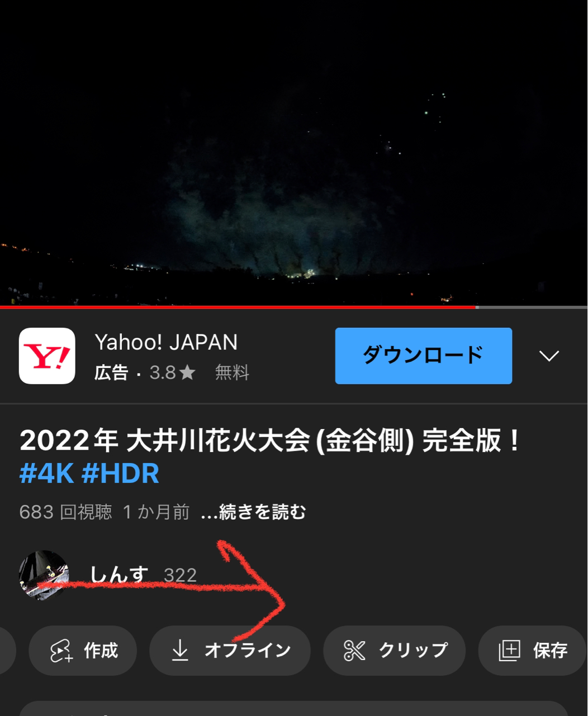Tap the scissors icon in クリップ
Image resolution: width=588 pixels, height=716 pixels.
(x=354, y=651)
